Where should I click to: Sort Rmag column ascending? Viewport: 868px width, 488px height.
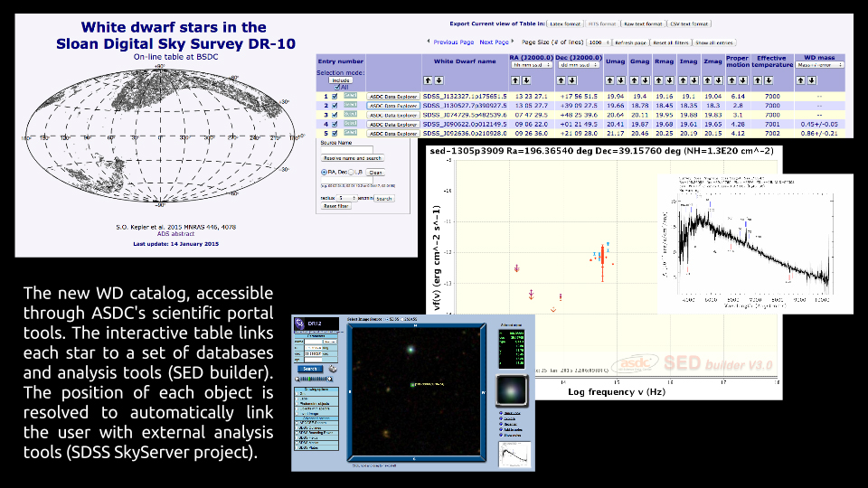[x=658, y=80]
